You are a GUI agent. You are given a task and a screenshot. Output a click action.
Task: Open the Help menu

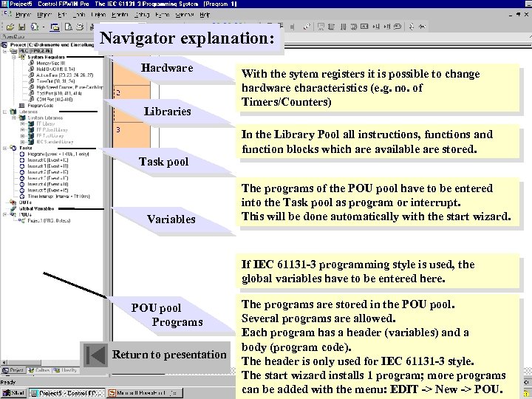tap(205, 15)
